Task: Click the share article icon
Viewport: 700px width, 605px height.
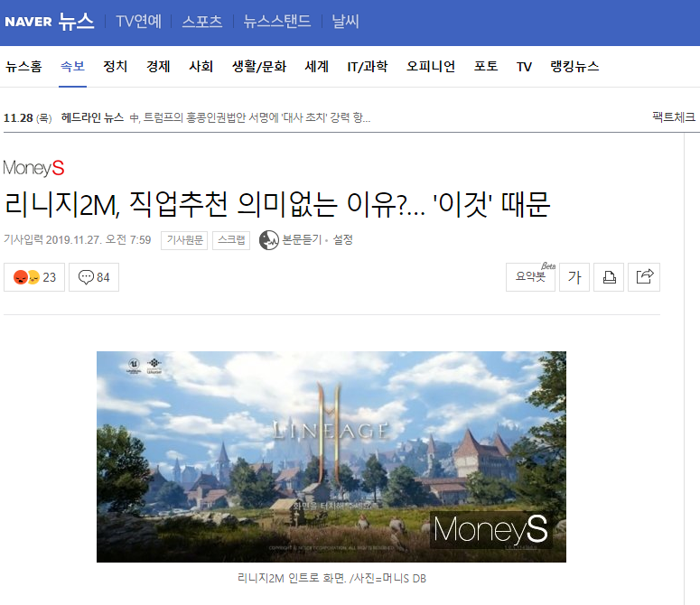Action: point(644,277)
